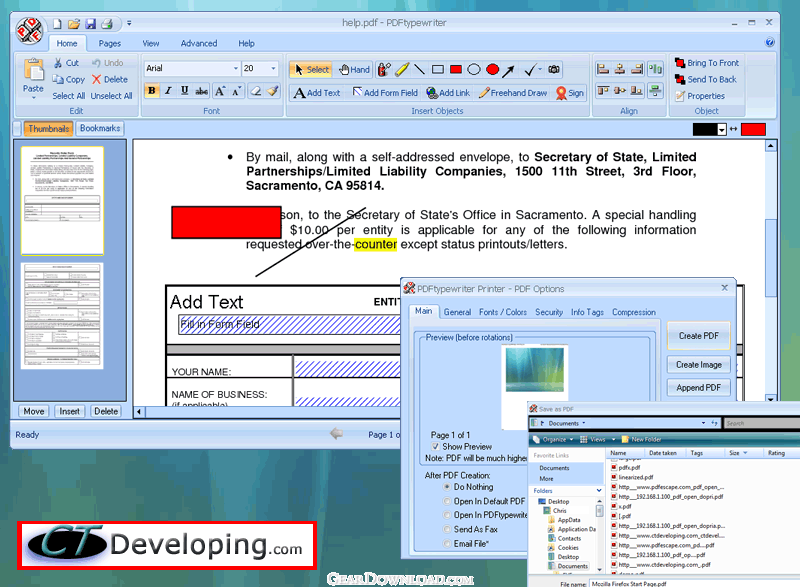Choose the filled red rectangle tool
Viewport: 800px width, 587px height.
pos(456,69)
